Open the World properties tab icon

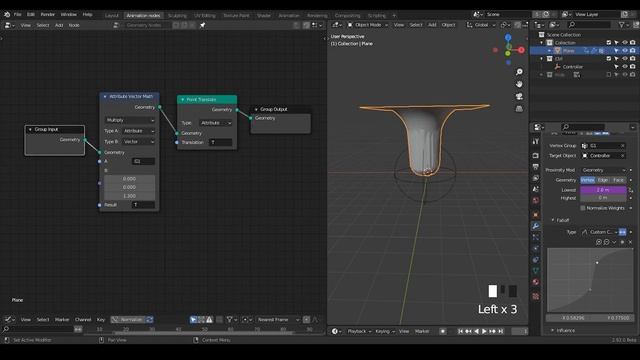[x=536, y=200]
